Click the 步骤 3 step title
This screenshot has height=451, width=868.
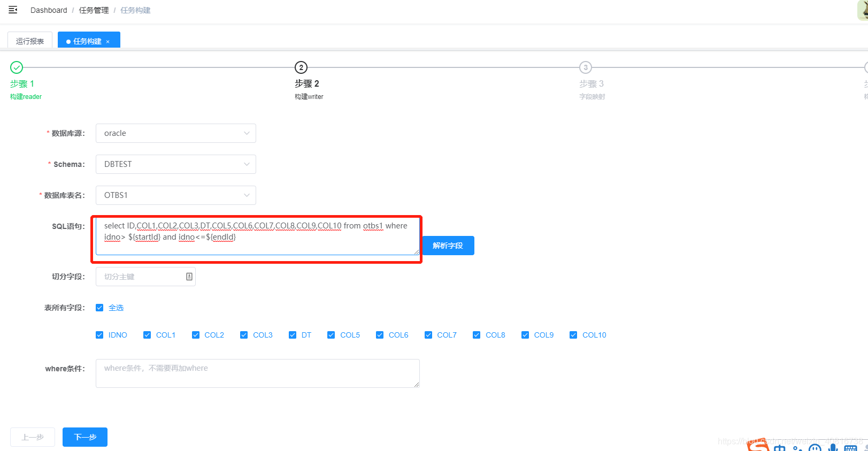pos(592,84)
